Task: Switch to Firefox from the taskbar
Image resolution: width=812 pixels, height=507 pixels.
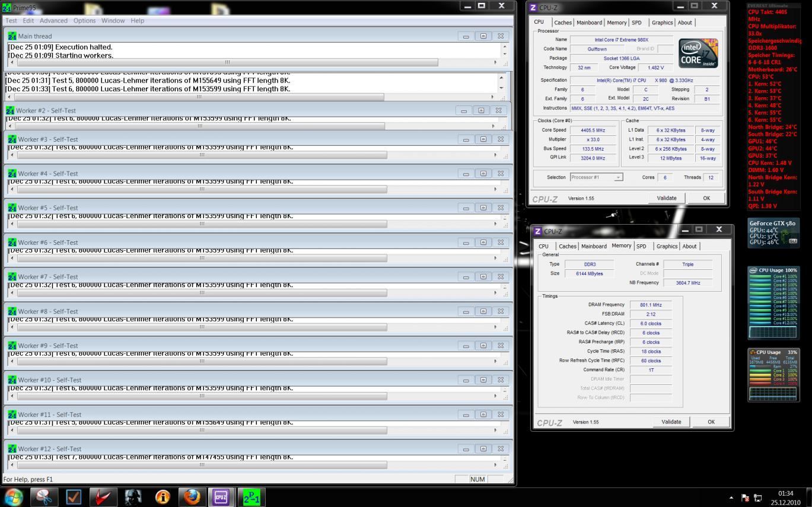Action: [x=192, y=497]
